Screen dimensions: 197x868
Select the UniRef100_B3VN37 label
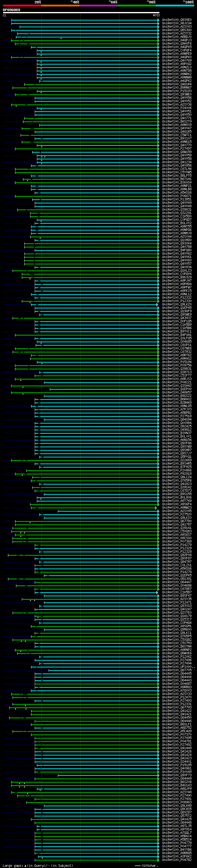click(176, 433)
